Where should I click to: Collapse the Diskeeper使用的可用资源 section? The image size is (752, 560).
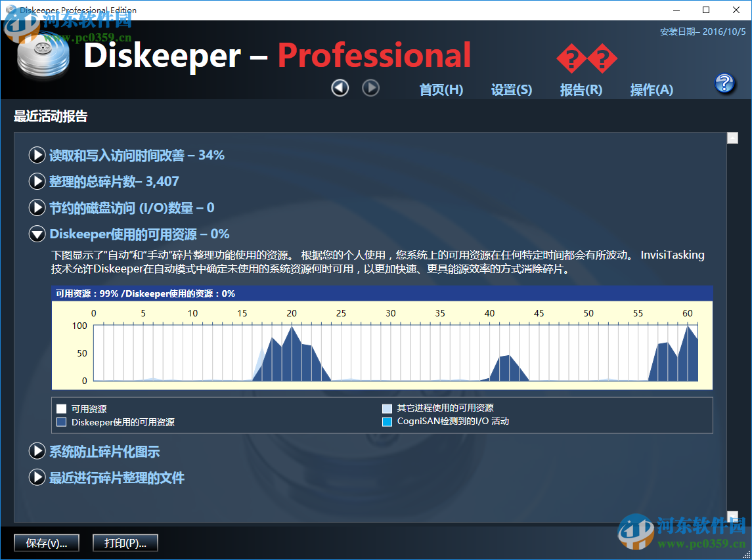[37, 234]
